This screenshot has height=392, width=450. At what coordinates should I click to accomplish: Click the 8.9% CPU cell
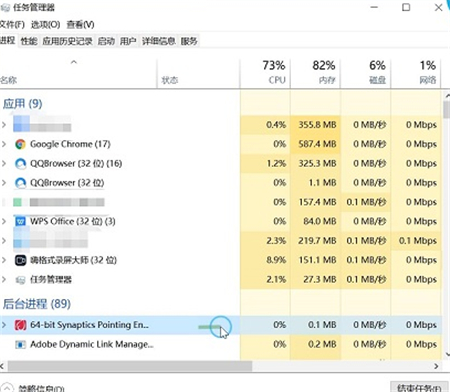265,260
